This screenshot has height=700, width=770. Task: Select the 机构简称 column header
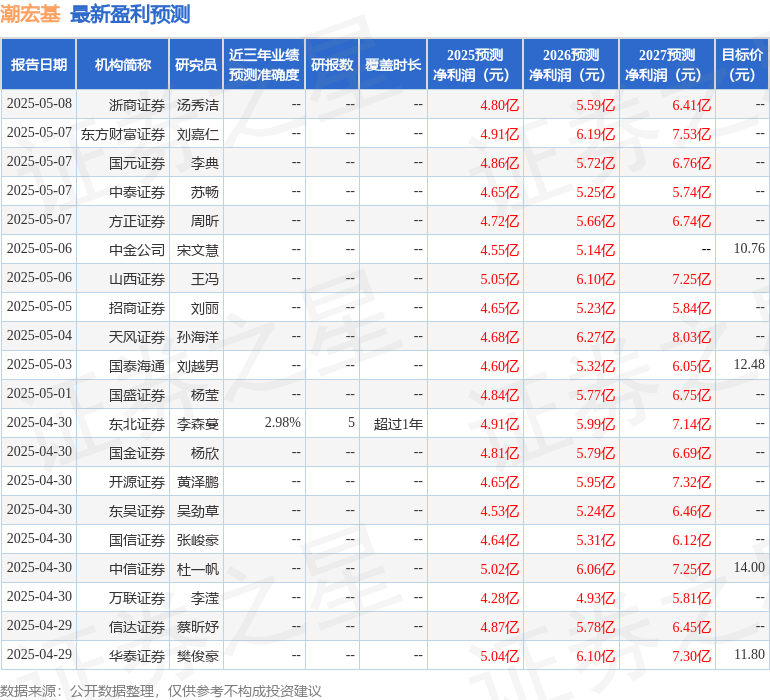pyautogui.click(x=123, y=65)
